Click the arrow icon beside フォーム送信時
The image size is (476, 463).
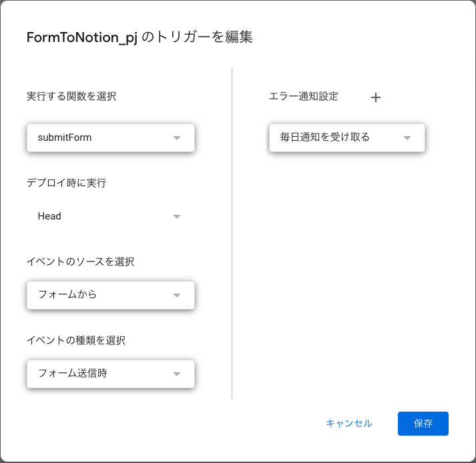tap(177, 374)
